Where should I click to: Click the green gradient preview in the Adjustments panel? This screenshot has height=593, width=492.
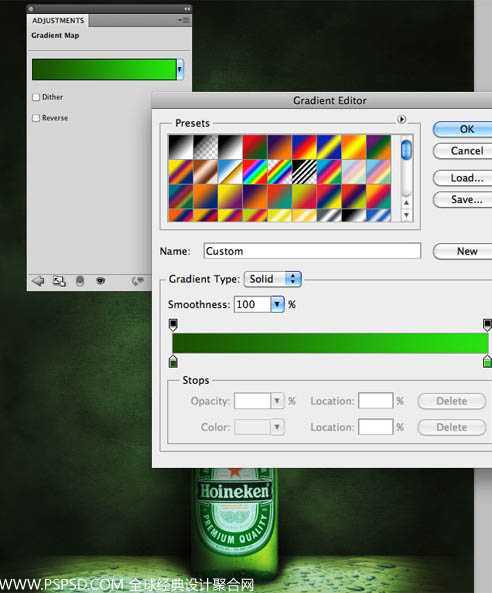point(104,69)
